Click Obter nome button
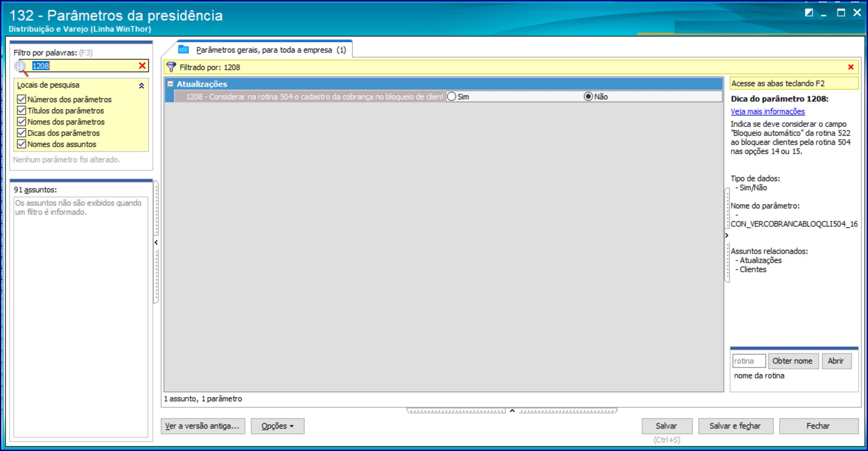868x451 pixels. [x=793, y=361]
